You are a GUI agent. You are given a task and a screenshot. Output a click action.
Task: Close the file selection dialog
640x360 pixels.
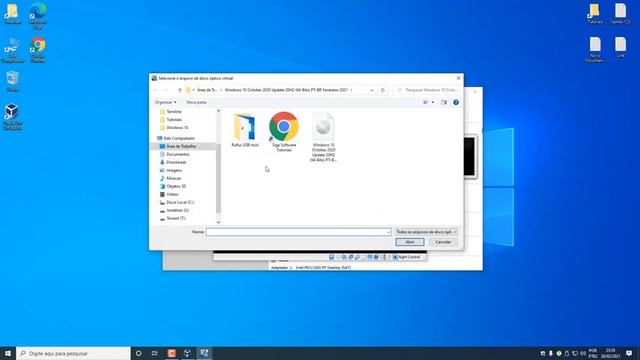pos(458,78)
